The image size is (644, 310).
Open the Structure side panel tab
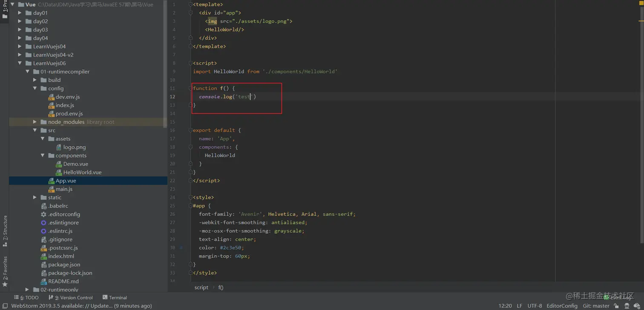5,231
